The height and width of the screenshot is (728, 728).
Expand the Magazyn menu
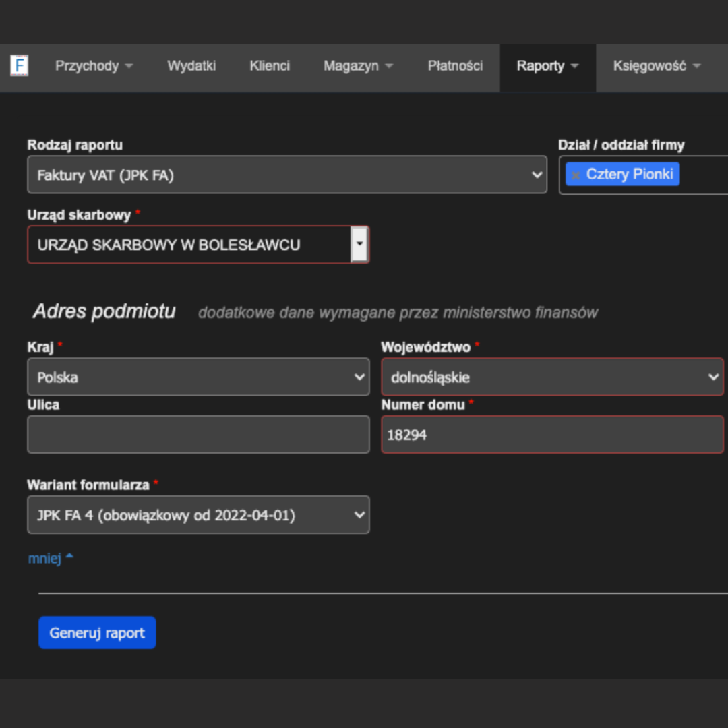point(358,66)
